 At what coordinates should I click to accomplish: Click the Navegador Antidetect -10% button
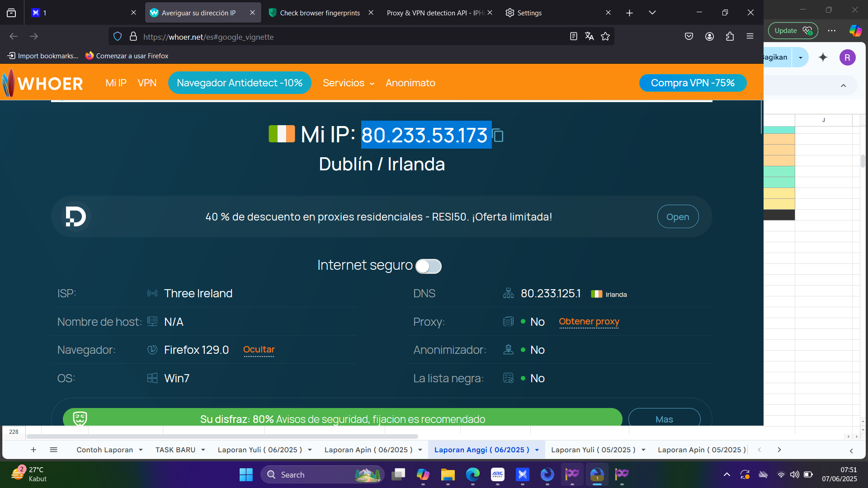click(240, 83)
